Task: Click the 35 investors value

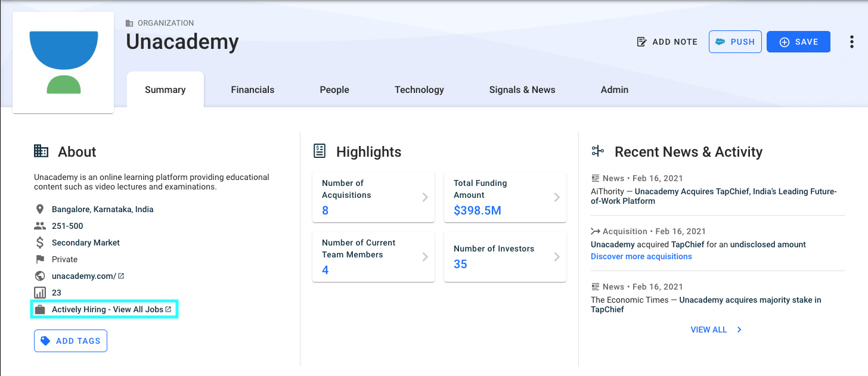Action: (460, 264)
